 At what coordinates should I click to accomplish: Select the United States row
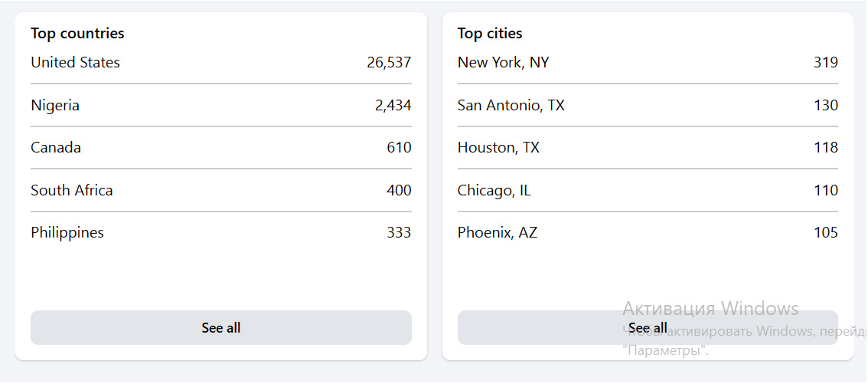point(221,63)
